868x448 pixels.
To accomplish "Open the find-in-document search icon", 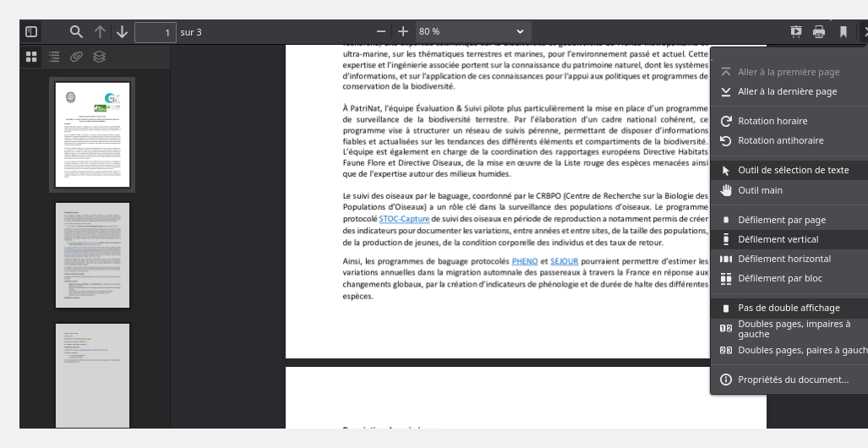I will pos(76,32).
